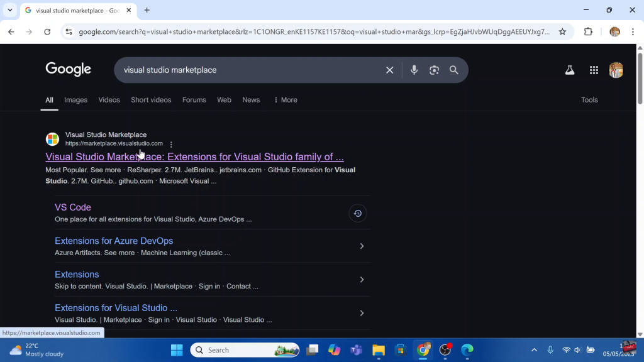Go back to the previous page

pos(11,31)
